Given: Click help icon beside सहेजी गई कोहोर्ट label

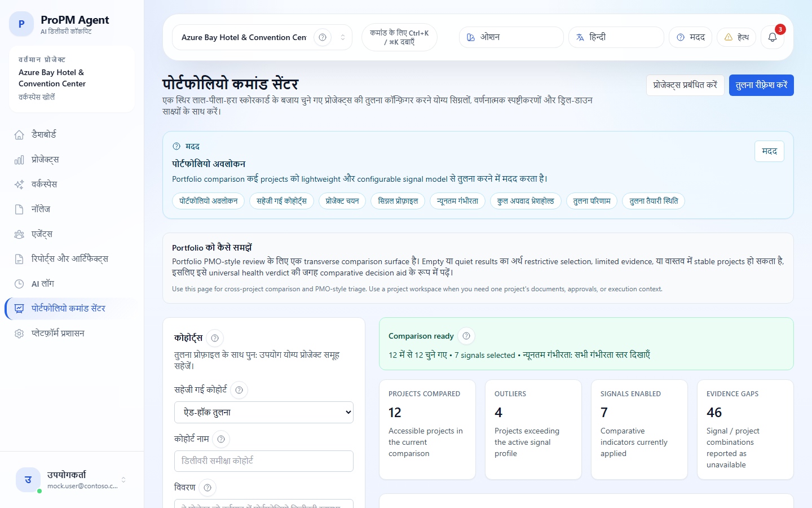Looking at the screenshot, I should point(239,390).
